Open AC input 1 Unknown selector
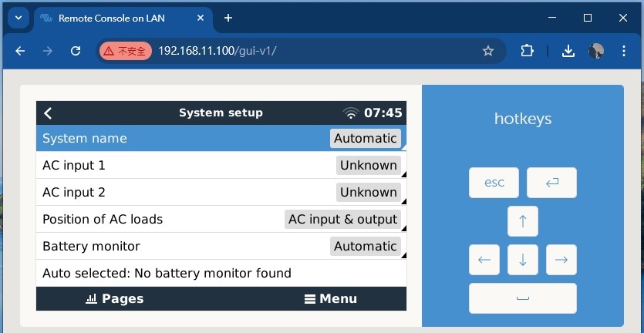The height and width of the screenshot is (333, 644). click(368, 165)
